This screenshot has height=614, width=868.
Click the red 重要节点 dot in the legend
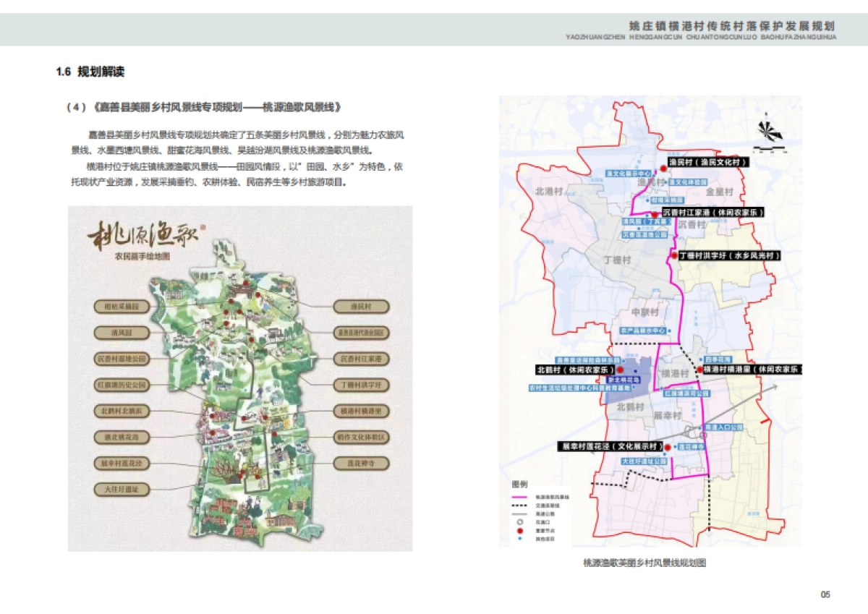click(519, 530)
